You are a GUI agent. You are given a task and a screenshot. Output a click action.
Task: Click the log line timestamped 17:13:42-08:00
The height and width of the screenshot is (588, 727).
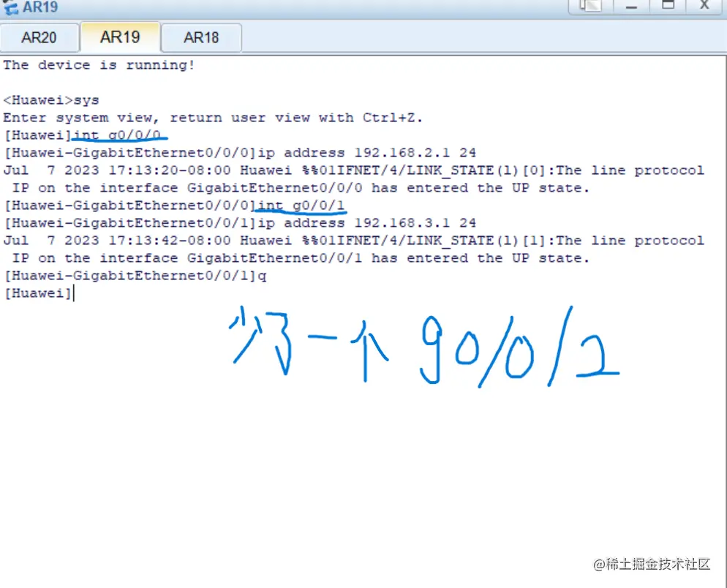click(x=354, y=241)
